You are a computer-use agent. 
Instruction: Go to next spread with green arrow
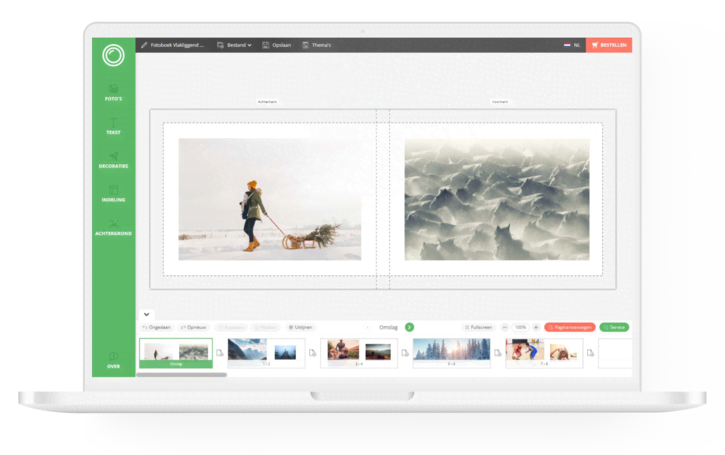tap(409, 327)
